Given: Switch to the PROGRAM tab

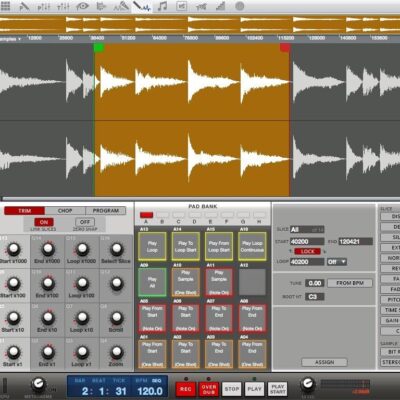Looking at the screenshot, I should (106, 211).
